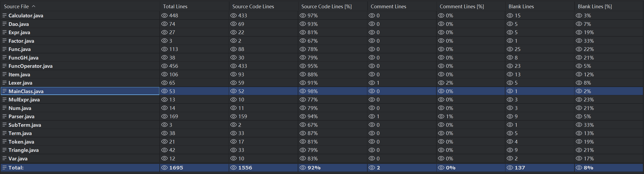644x174 pixels.
Task: Click eye icon beside Parser.java source code lines 159
Action: [234, 116]
